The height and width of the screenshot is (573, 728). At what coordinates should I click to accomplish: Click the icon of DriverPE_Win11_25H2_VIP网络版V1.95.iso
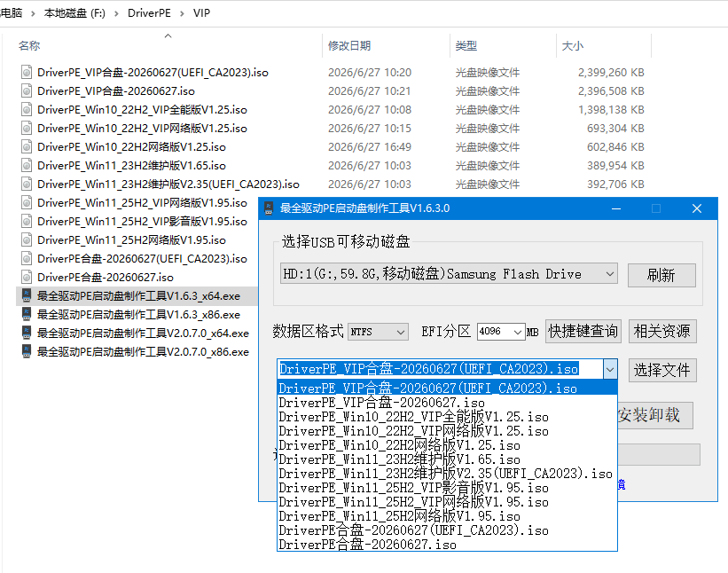click(x=27, y=202)
